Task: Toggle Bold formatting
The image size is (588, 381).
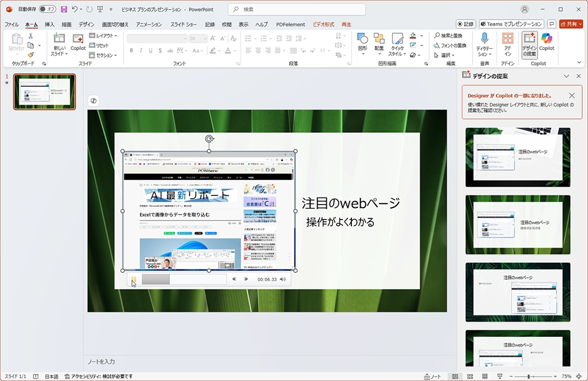Action: click(131, 51)
